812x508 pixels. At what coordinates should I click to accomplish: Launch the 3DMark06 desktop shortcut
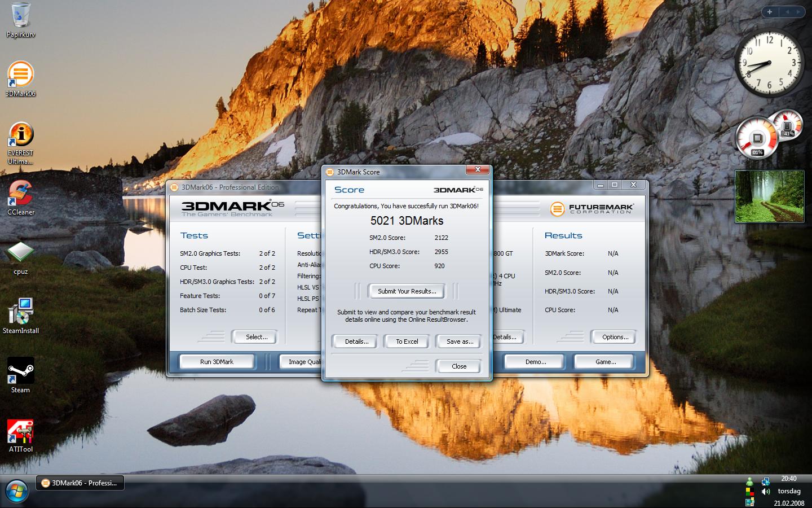click(20, 79)
